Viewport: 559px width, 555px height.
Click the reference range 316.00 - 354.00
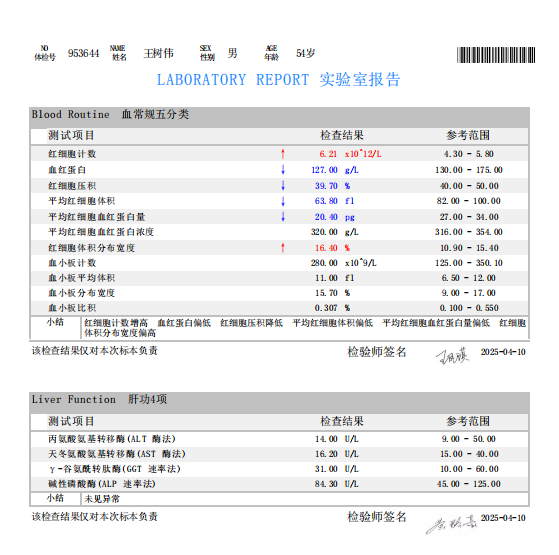tap(468, 232)
